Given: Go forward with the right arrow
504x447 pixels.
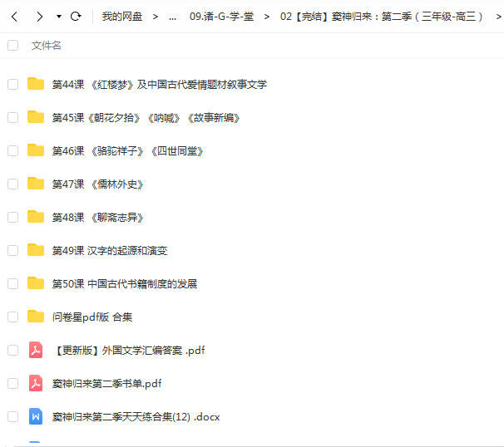Looking at the screenshot, I should (x=39, y=16).
